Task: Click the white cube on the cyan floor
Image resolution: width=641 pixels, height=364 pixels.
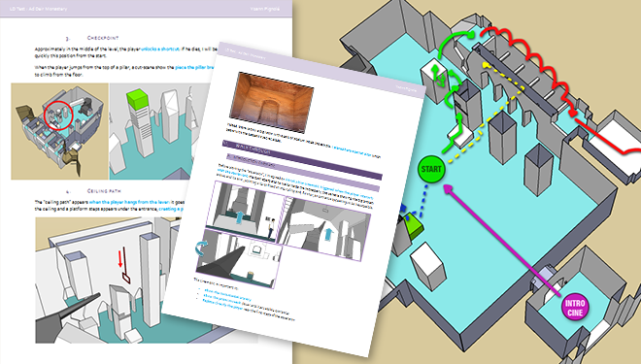Action: 428,266
